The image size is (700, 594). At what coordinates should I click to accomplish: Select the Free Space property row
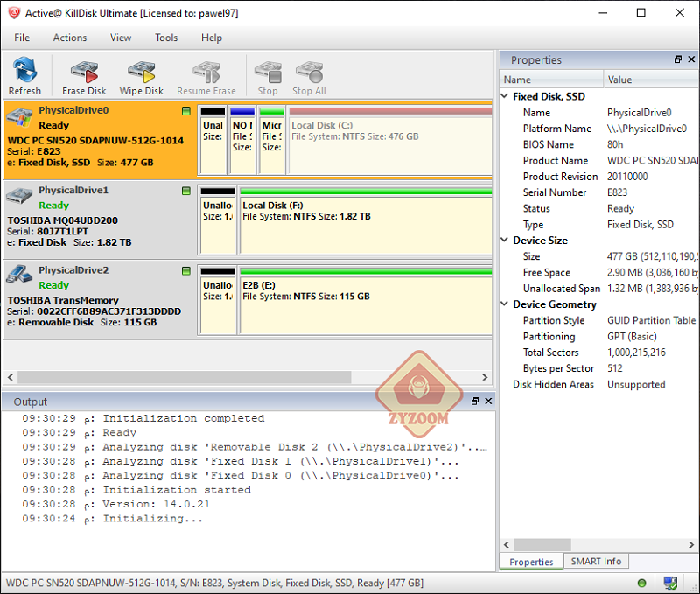[598, 273]
